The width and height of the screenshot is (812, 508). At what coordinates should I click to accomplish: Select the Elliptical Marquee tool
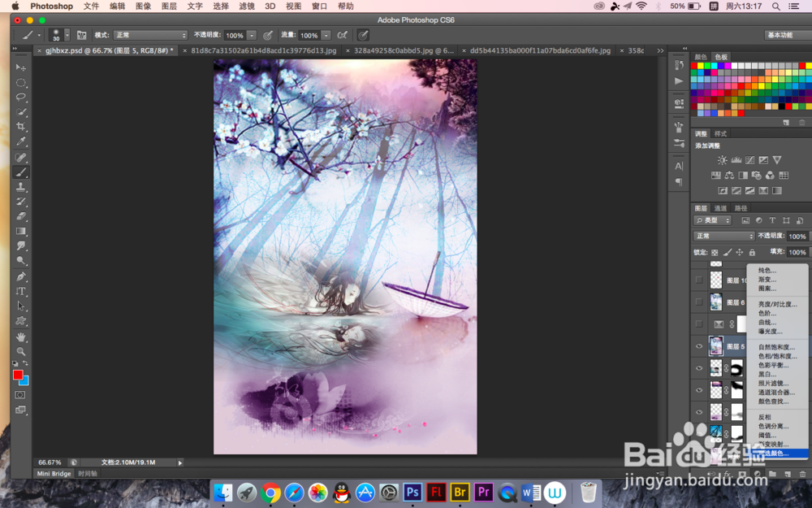(x=21, y=82)
